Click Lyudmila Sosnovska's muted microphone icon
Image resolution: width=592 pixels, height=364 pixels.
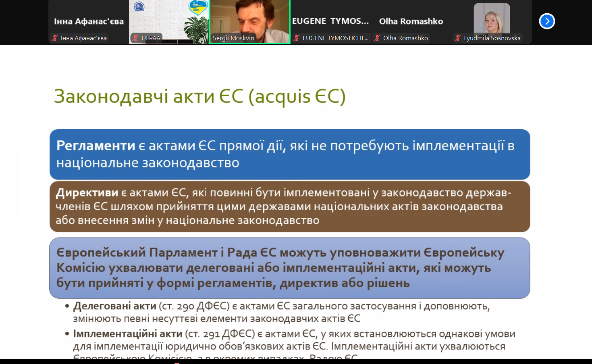(x=458, y=38)
